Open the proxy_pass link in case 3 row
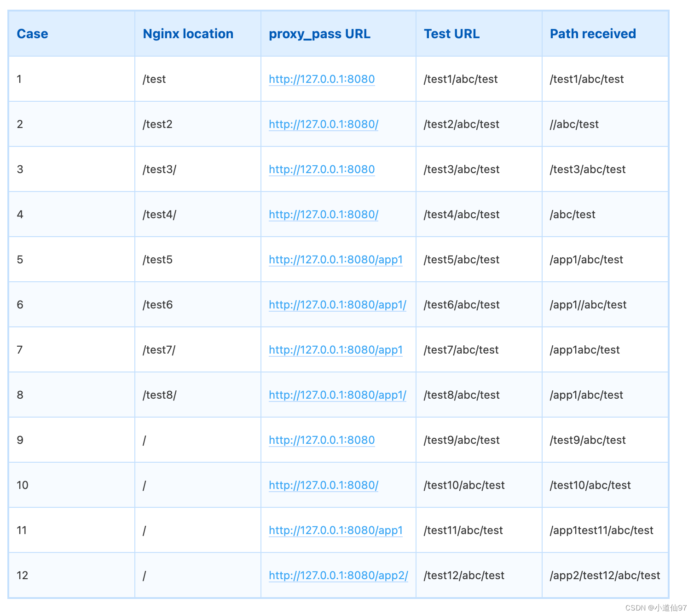 (x=322, y=169)
